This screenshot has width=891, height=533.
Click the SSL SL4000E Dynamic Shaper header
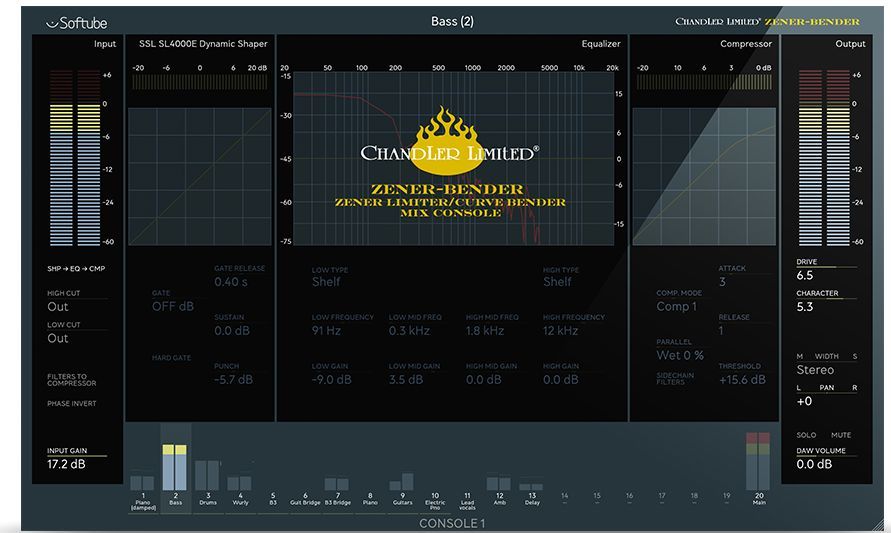pos(203,44)
